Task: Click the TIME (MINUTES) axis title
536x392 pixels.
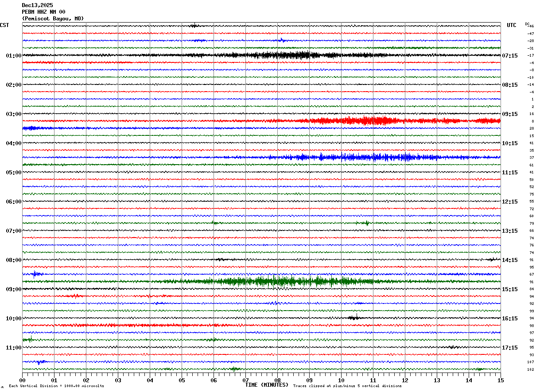Action: (267, 385)
